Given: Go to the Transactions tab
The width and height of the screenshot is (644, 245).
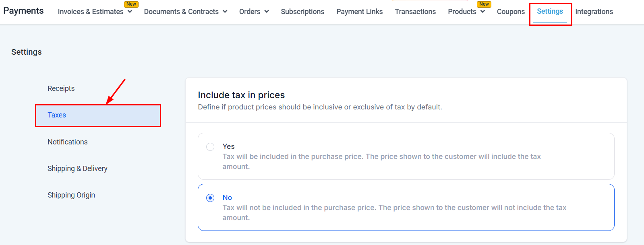Looking at the screenshot, I should pyautogui.click(x=415, y=12).
